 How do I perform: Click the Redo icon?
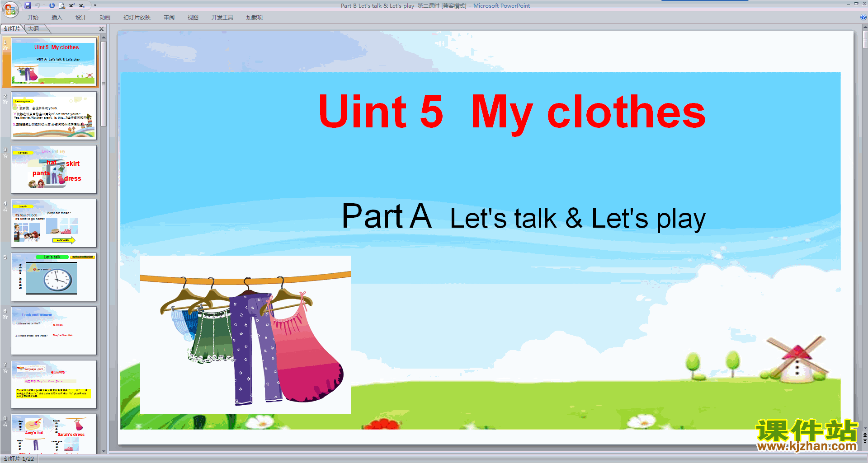point(52,5)
